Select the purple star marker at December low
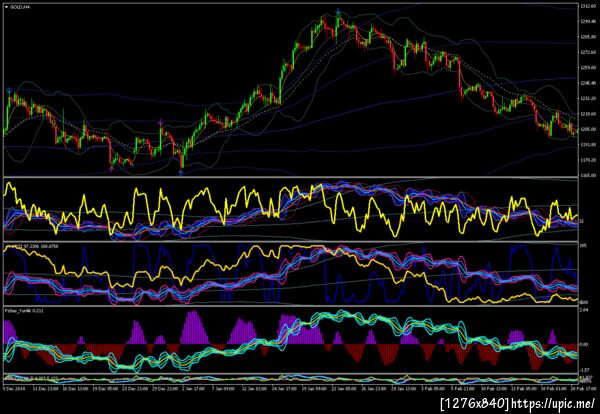The width and height of the screenshot is (600, 414). click(x=111, y=168)
